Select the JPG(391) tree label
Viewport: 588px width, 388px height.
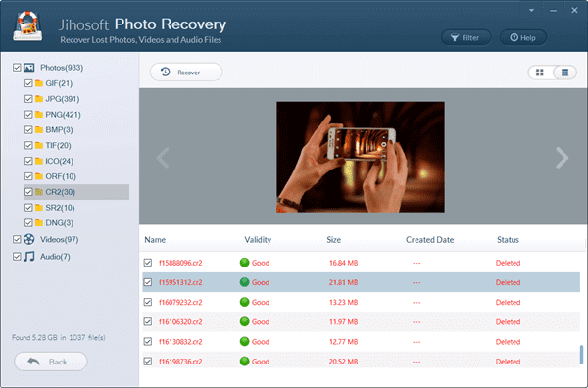point(63,99)
